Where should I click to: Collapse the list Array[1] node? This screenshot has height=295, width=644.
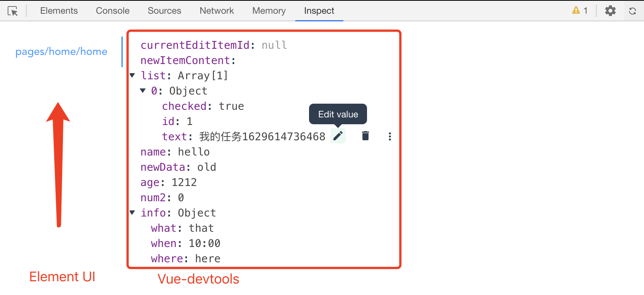[132, 75]
